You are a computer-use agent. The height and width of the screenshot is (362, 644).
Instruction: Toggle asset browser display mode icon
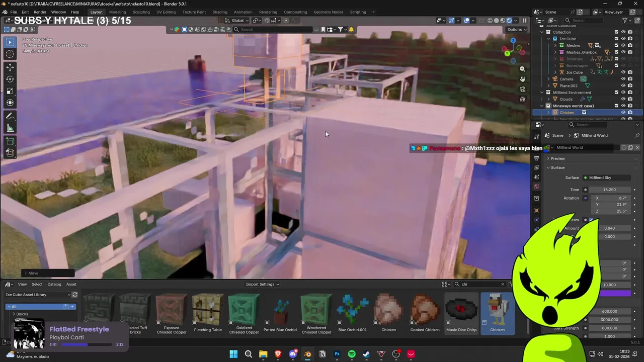click(446, 284)
